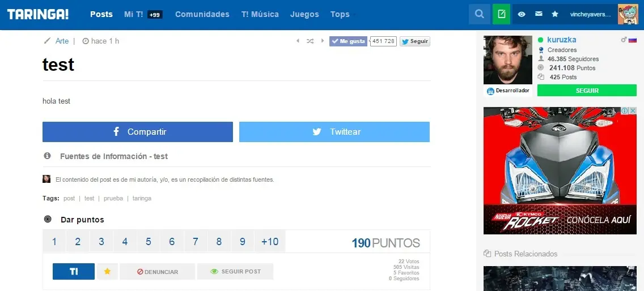The image size is (644, 291).
Task: Open the related post thumbnail
Action: (560, 279)
